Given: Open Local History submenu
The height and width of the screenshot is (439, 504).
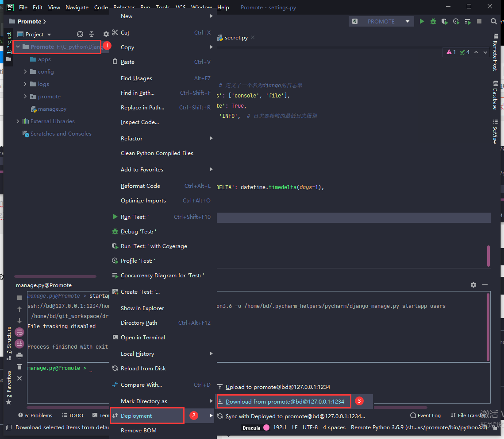Looking at the screenshot, I should [162, 354].
